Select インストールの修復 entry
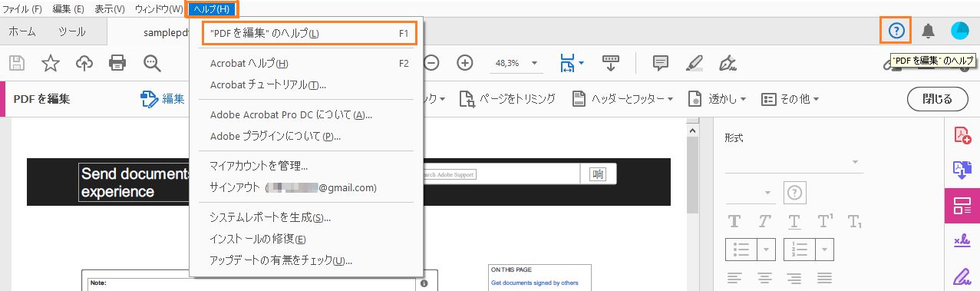980x291 pixels. pos(306,239)
